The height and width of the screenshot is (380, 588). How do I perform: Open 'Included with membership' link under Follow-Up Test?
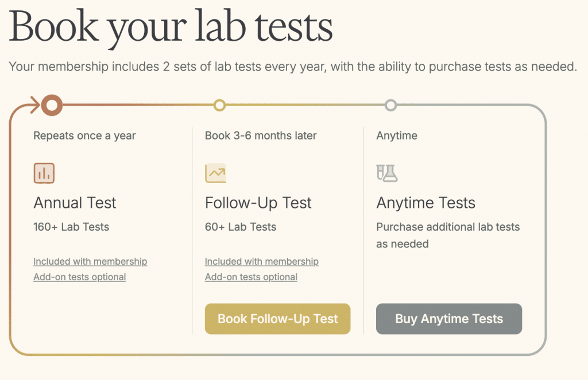tap(261, 261)
